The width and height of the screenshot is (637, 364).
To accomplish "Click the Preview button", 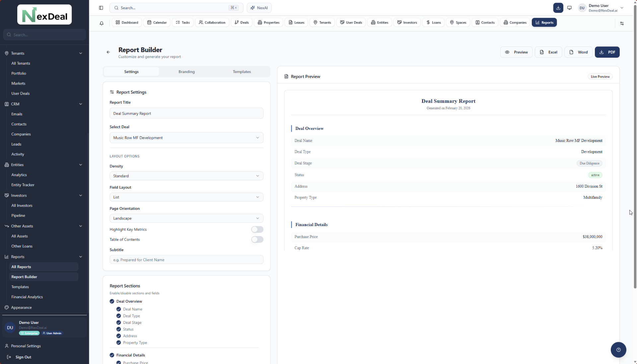I will click(x=516, y=52).
